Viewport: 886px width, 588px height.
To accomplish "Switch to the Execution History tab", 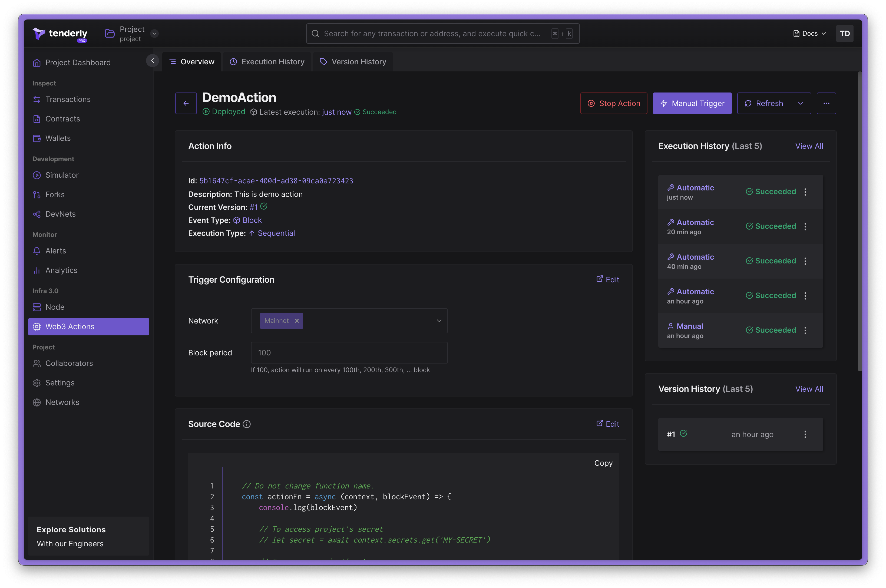I will [267, 62].
